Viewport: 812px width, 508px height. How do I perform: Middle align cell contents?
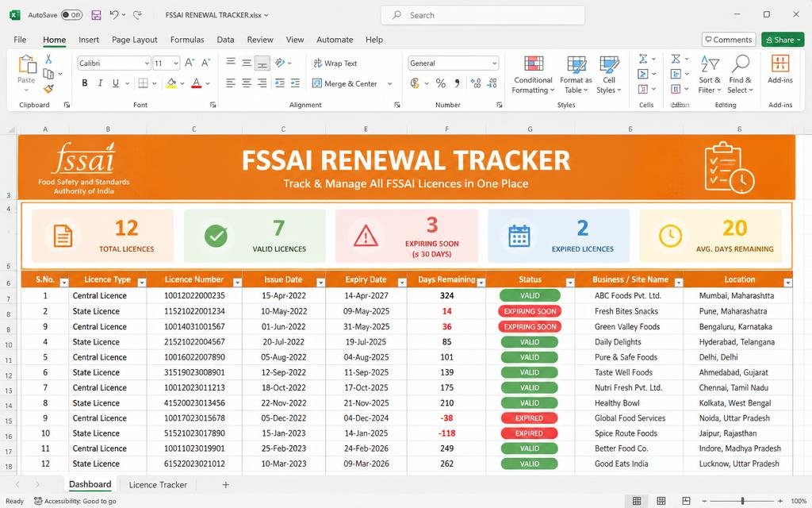click(x=247, y=63)
